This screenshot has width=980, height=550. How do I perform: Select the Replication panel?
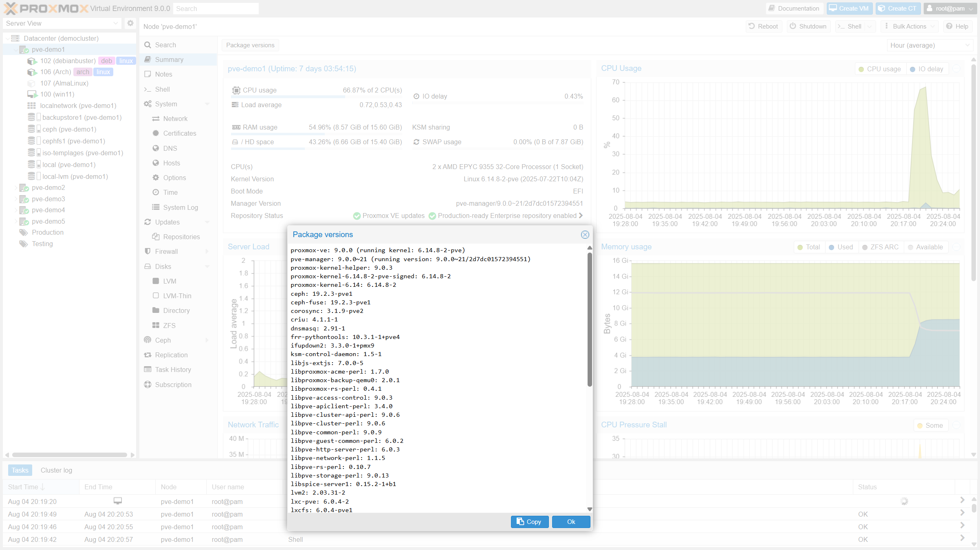(x=171, y=354)
